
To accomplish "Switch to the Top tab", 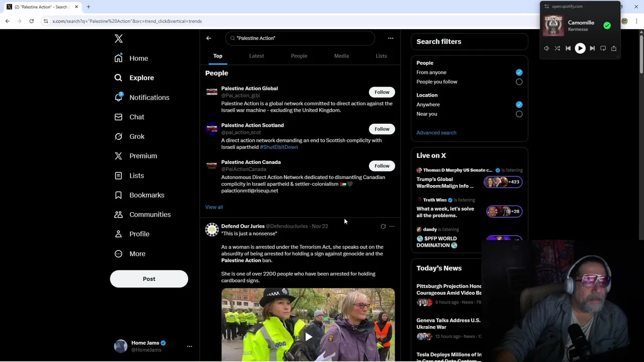I will 218,56.
